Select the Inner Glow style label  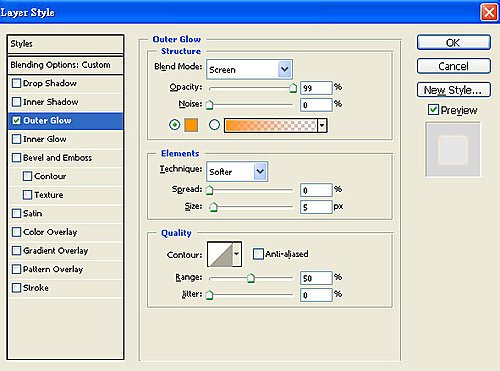45,139
